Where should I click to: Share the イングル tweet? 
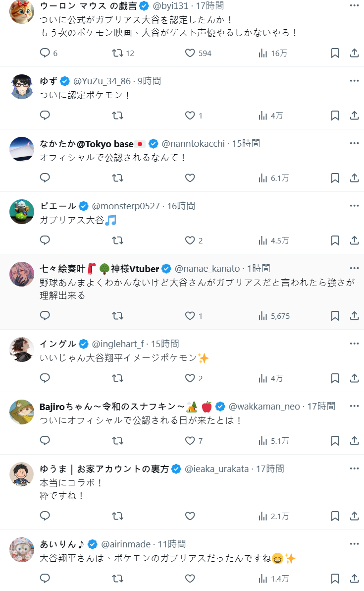[355, 378]
